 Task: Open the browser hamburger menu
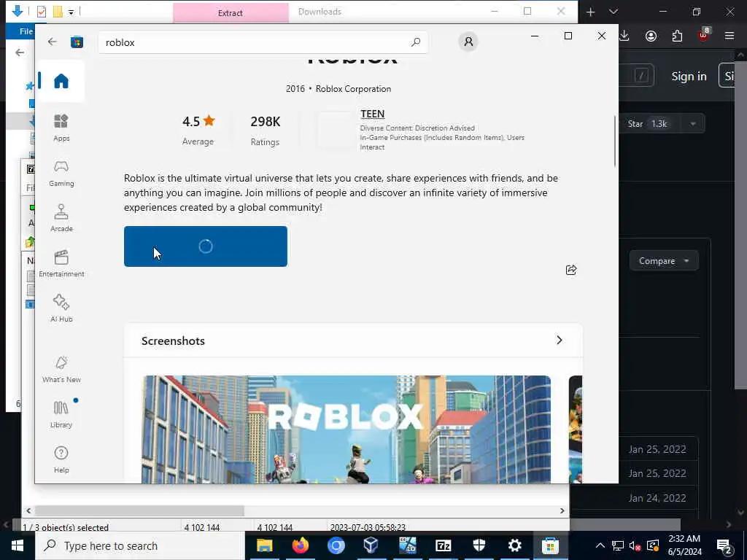click(729, 36)
